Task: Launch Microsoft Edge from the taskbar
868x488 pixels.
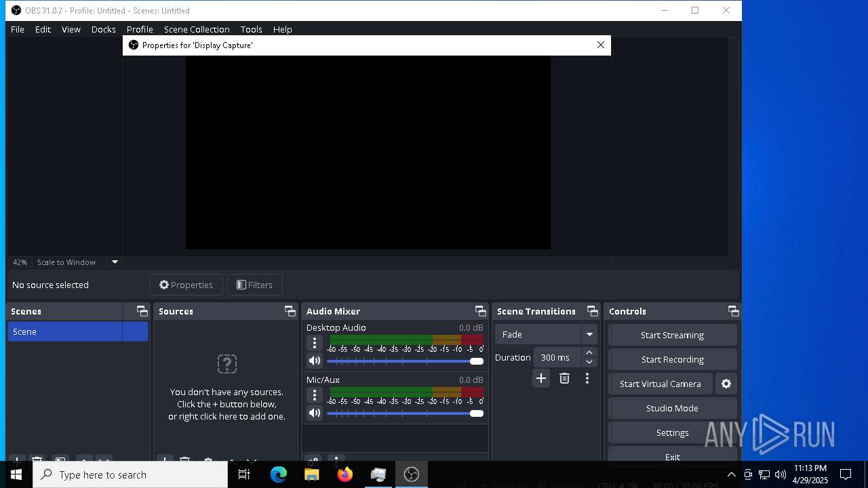Action: point(279,474)
